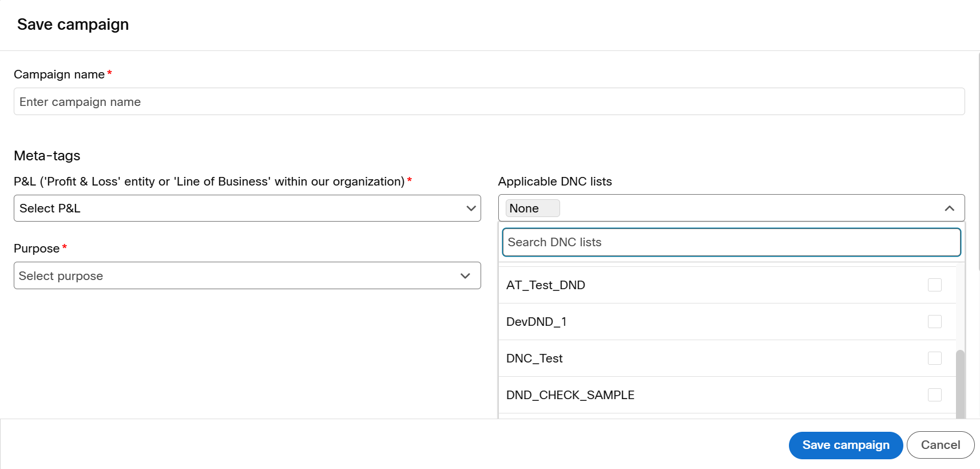The width and height of the screenshot is (980, 469).
Task: Check the DND_CHECK_SAMPLE checkbox
Action: (x=935, y=395)
